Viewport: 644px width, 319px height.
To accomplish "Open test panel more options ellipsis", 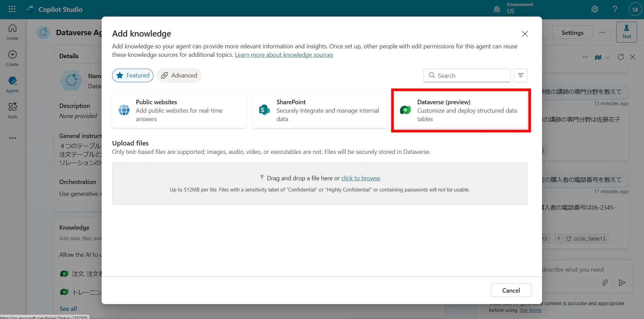I will click(x=585, y=57).
